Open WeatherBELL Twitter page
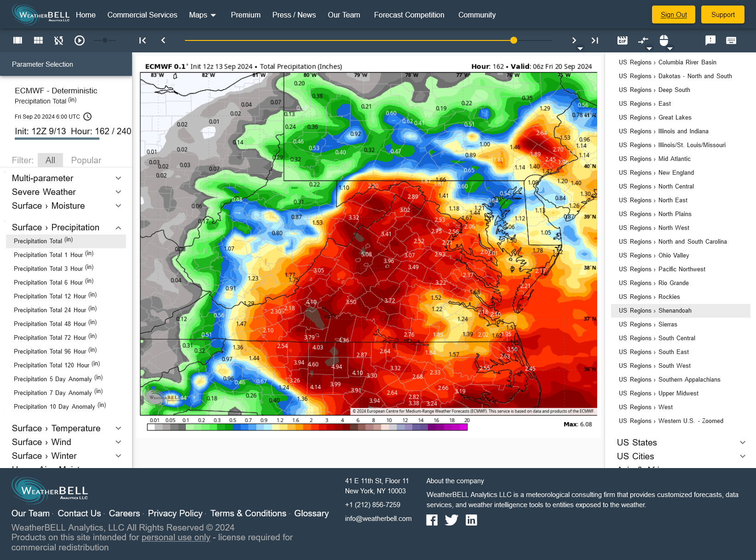This screenshot has width=756, height=560. coord(451,520)
